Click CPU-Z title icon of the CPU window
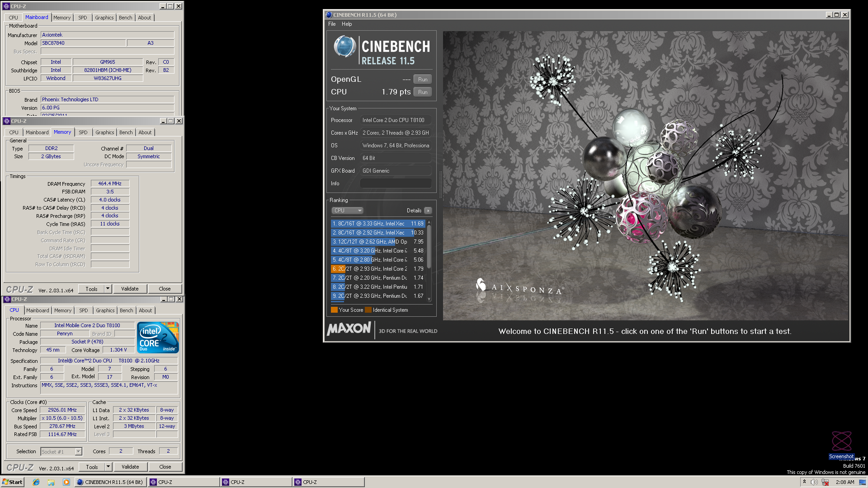This screenshot has width=868, height=488. coord(6,299)
